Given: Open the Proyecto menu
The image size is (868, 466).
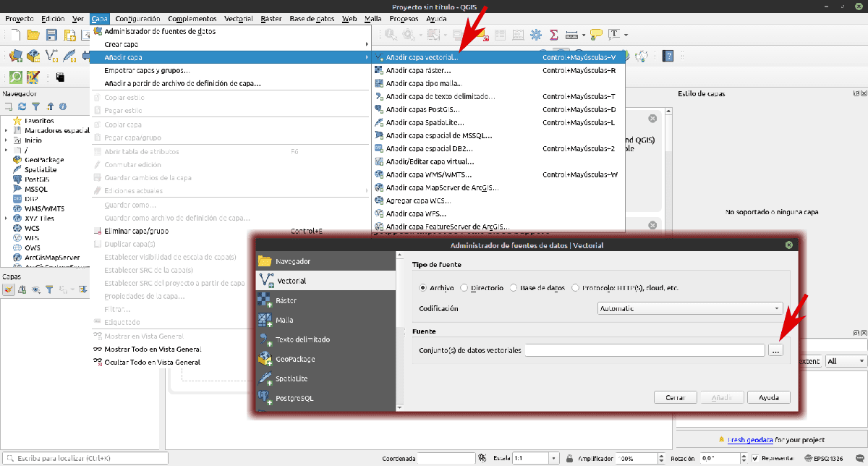Looking at the screenshot, I should point(20,18).
